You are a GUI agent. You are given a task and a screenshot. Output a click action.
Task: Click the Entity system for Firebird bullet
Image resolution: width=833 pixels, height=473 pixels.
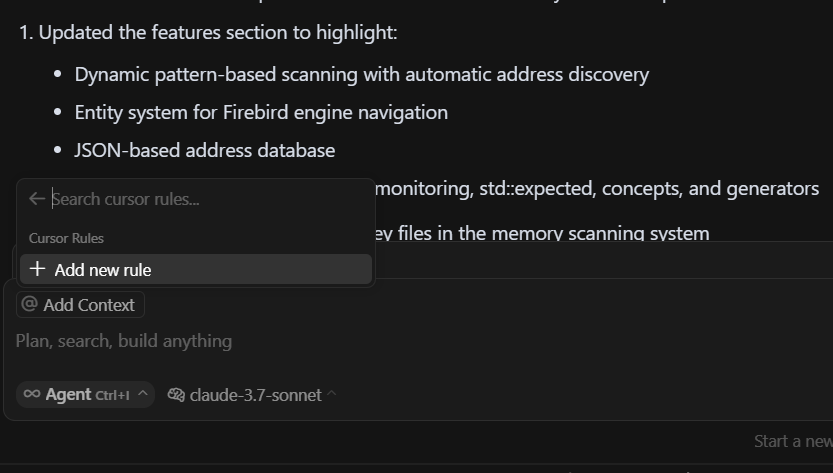point(261,112)
